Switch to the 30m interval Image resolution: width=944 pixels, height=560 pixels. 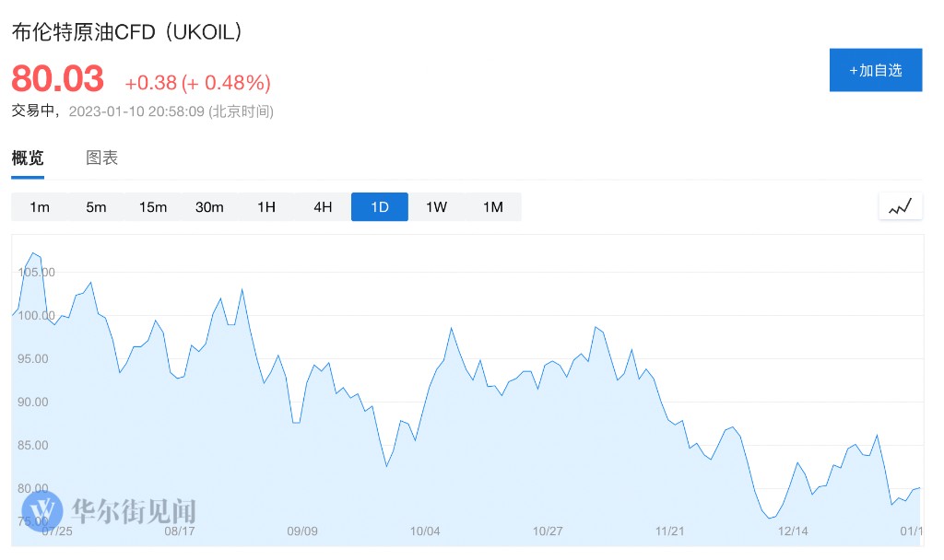[x=209, y=207]
